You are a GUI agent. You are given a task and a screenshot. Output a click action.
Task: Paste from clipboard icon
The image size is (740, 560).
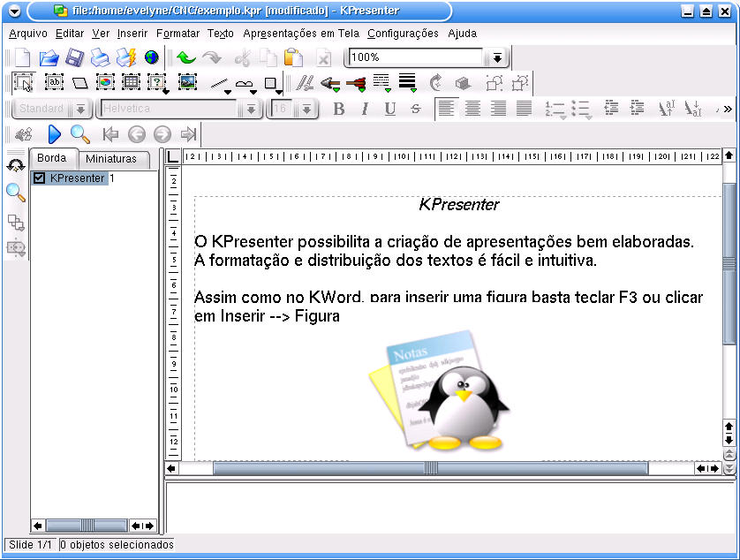pyautogui.click(x=293, y=57)
